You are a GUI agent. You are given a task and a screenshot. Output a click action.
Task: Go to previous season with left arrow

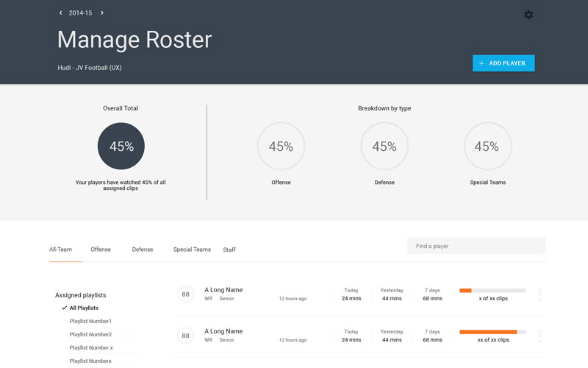click(x=61, y=13)
